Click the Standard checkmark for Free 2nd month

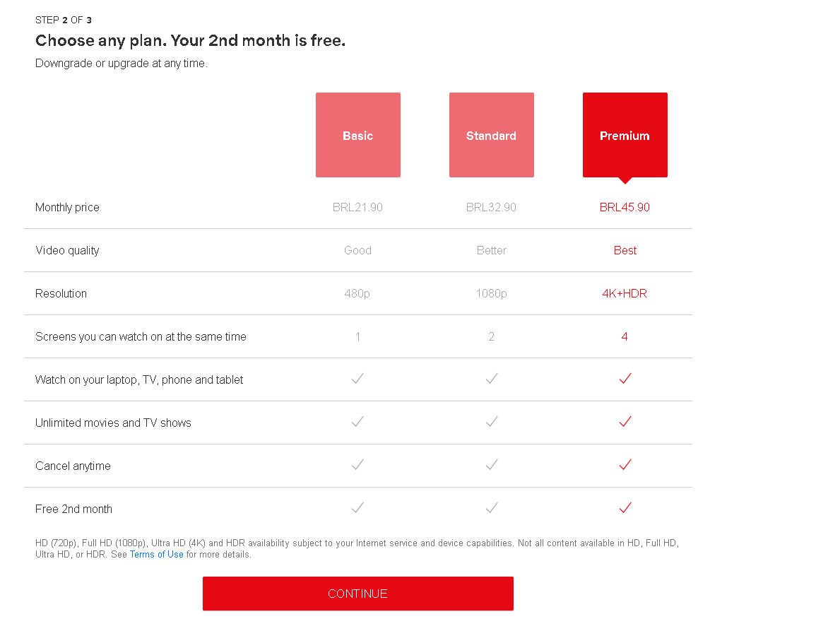pos(491,507)
